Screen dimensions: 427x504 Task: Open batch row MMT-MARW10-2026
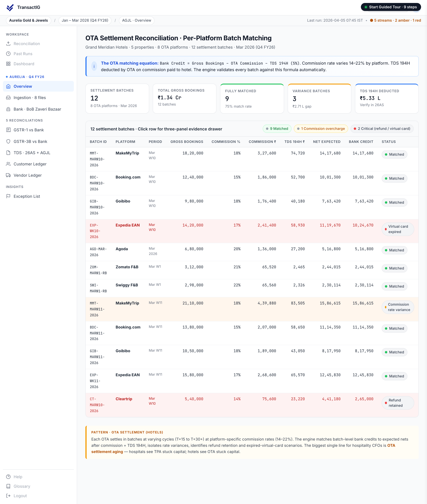point(252,159)
